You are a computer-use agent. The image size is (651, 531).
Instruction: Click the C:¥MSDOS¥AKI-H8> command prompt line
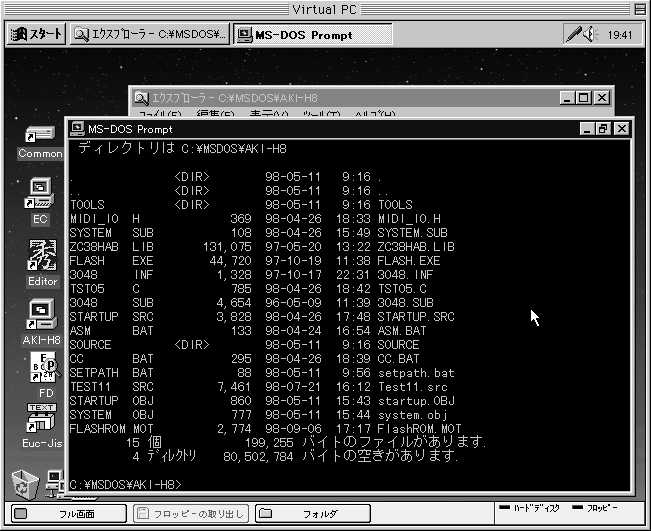coord(125,485)
